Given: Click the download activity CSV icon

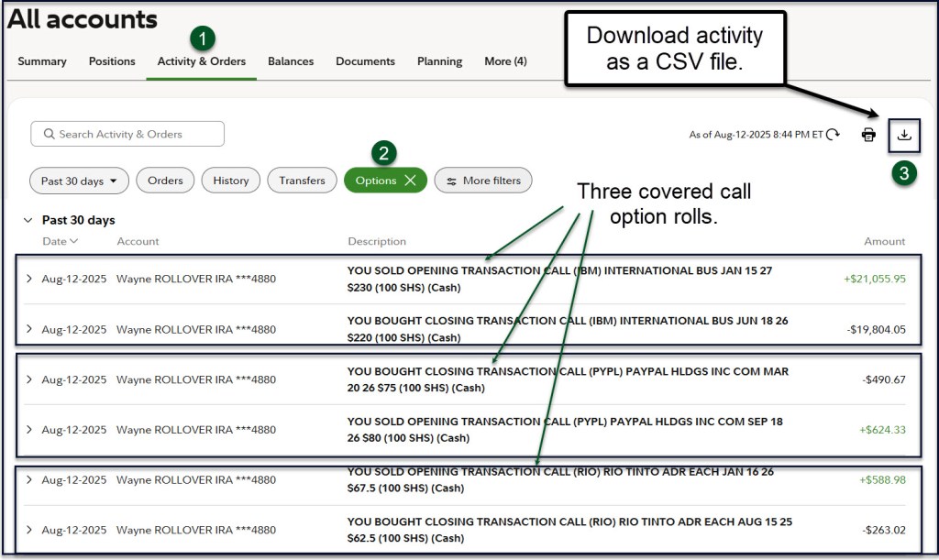Looking at the screenshot, I should click(904, 135).
